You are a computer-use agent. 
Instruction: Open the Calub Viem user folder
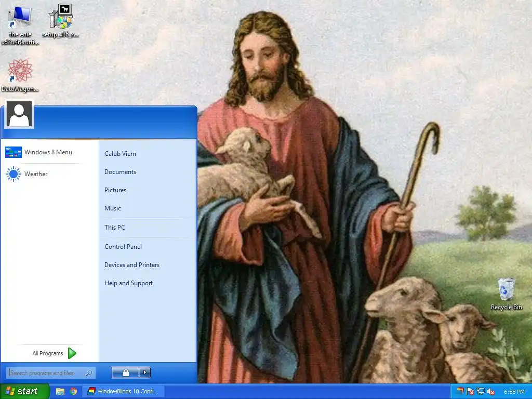click(120, 154)
